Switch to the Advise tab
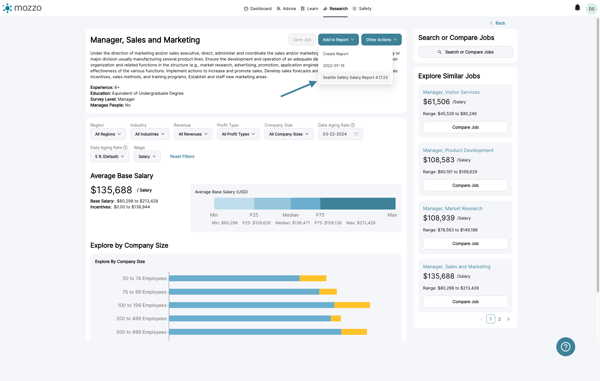Image resolution: width=600 pixels, height=381 pixels. (286, 8)
